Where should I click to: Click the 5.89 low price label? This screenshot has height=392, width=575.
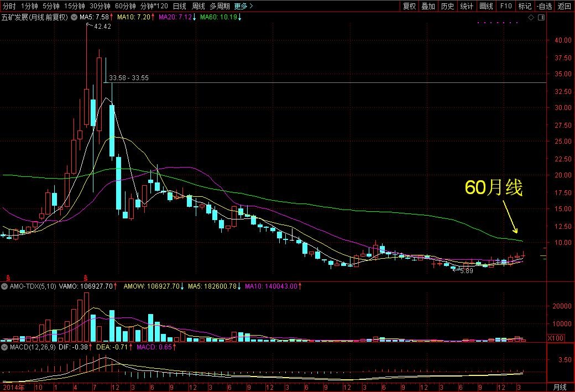coord(467,271)
